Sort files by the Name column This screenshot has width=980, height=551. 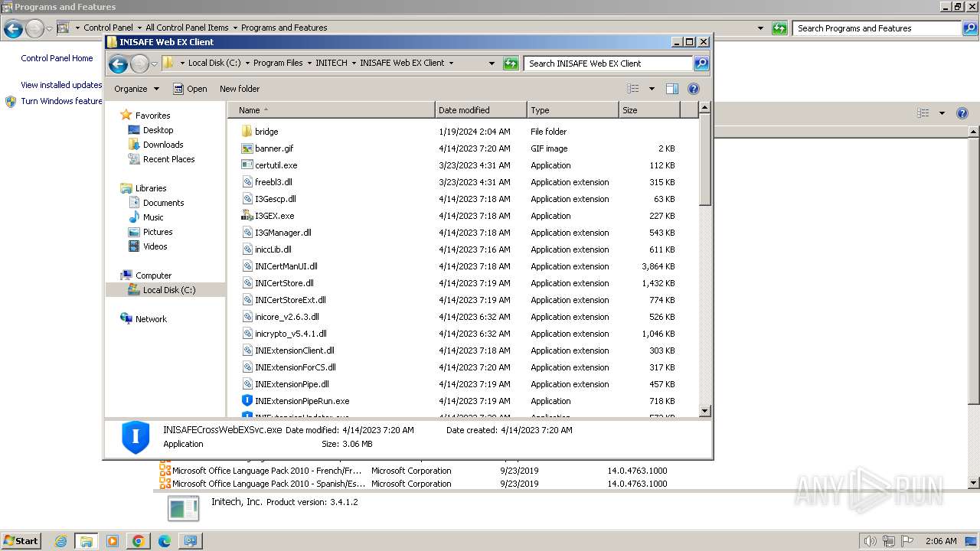coord(331,110)
